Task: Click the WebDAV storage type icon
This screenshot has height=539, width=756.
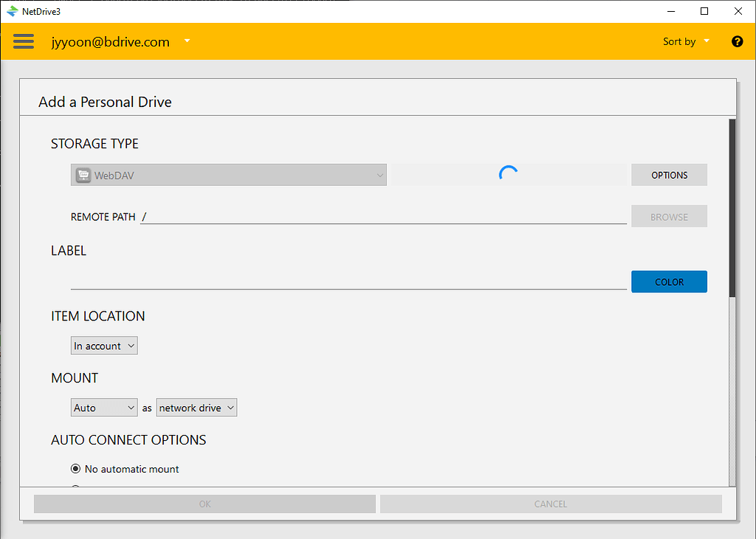Action: point(83,174)
